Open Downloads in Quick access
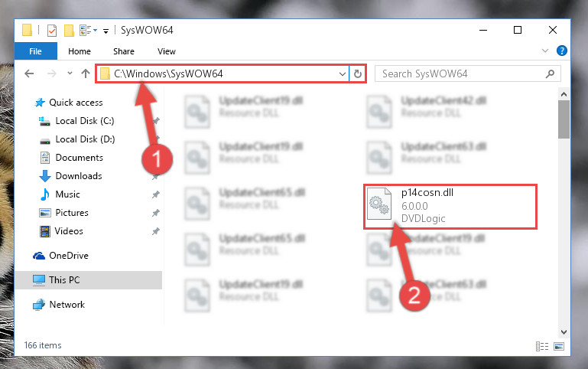588x369 pixels. [x=79, y=175]
